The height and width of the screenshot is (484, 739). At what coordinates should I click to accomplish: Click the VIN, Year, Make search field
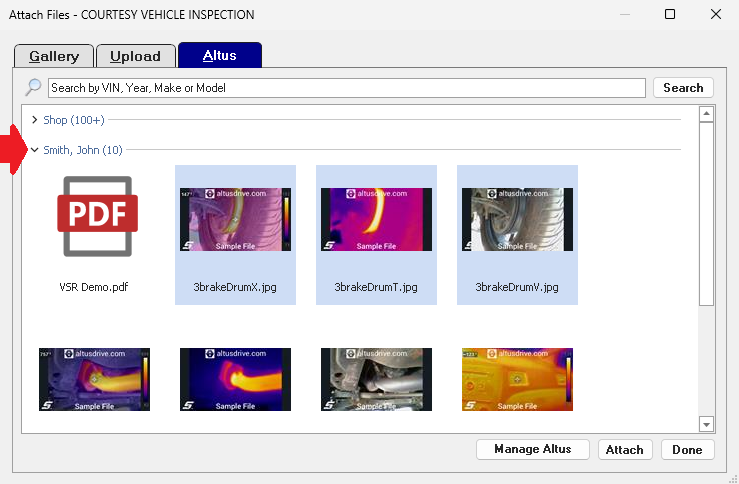pyautogui.click(x=346, y=88)
